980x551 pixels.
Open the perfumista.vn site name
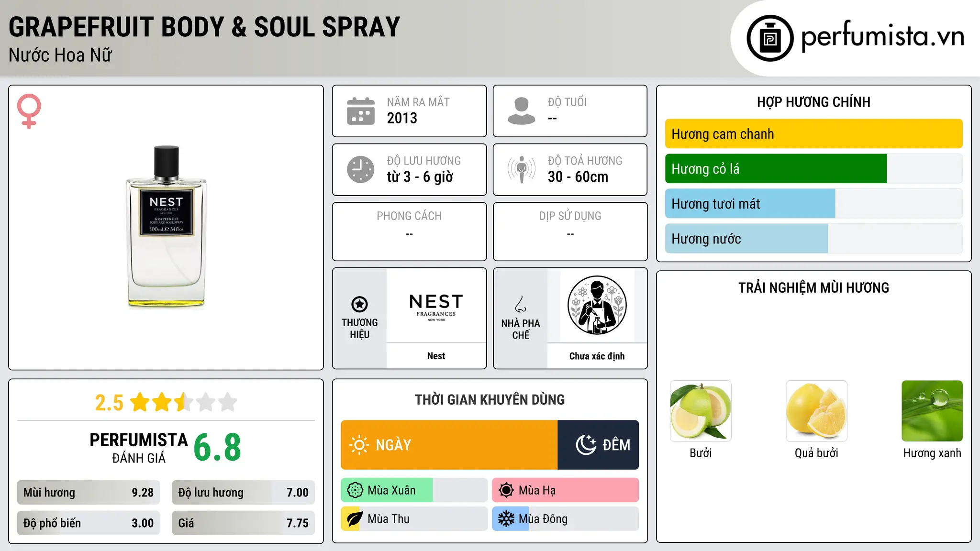pyautogui.click(x=883, y=36)
